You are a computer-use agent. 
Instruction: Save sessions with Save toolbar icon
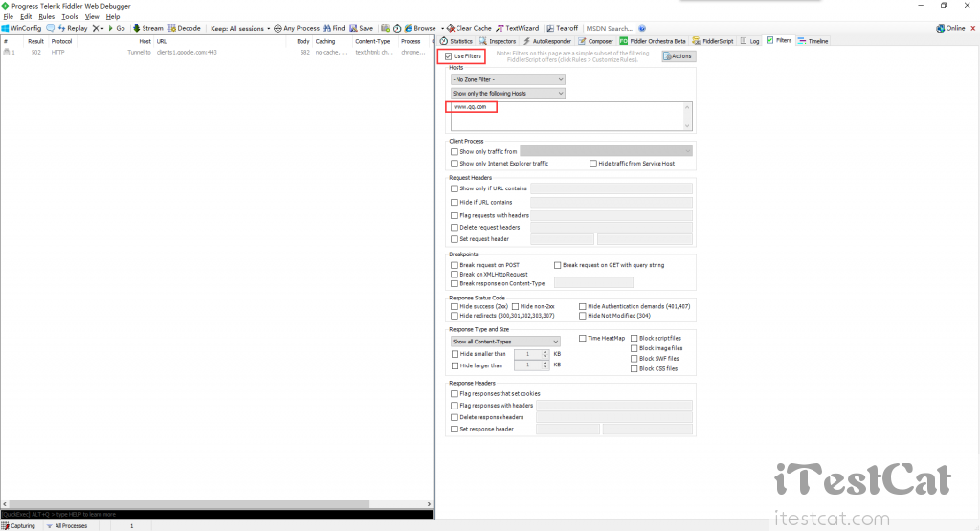[362, 28]
